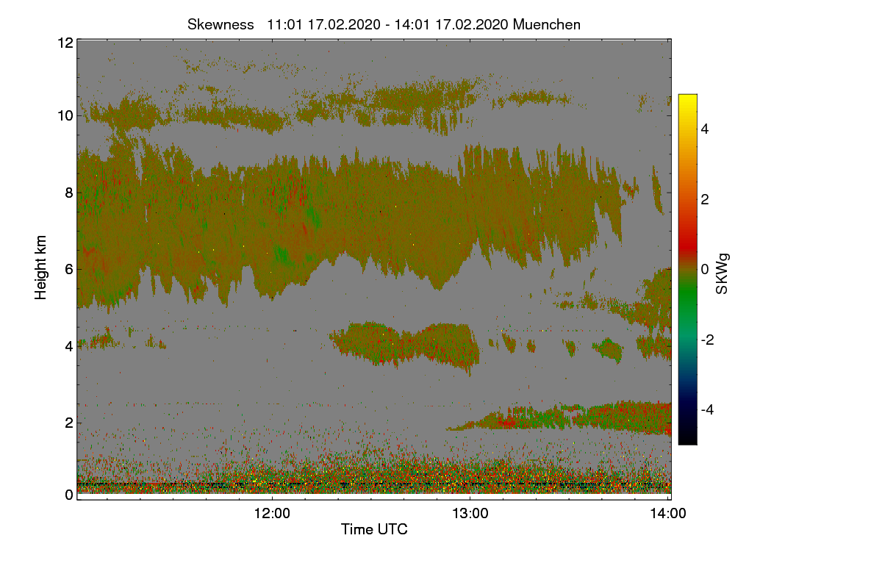Click the yellow top of the colorbar
This screenshot has width=882, height=588.
coord(687,101)
